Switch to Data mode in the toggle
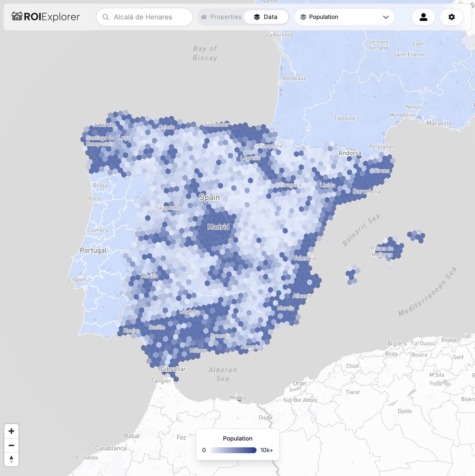 point(266,17)
